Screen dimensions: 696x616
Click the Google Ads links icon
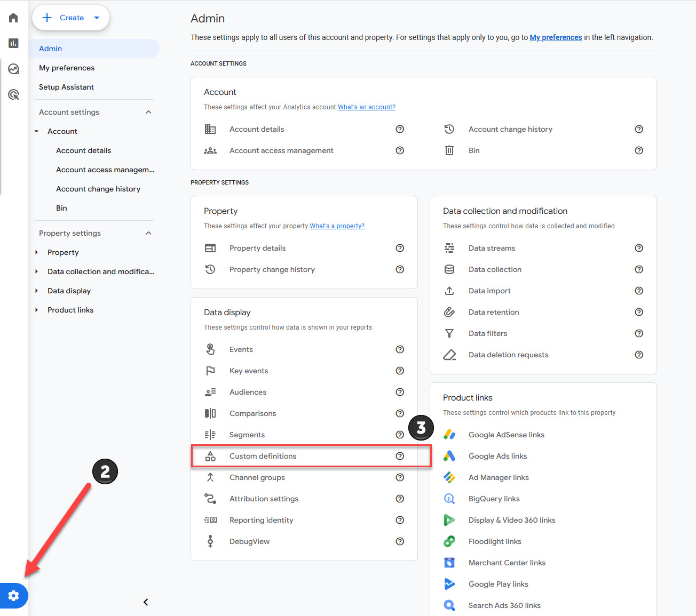(x=449, y=456)
